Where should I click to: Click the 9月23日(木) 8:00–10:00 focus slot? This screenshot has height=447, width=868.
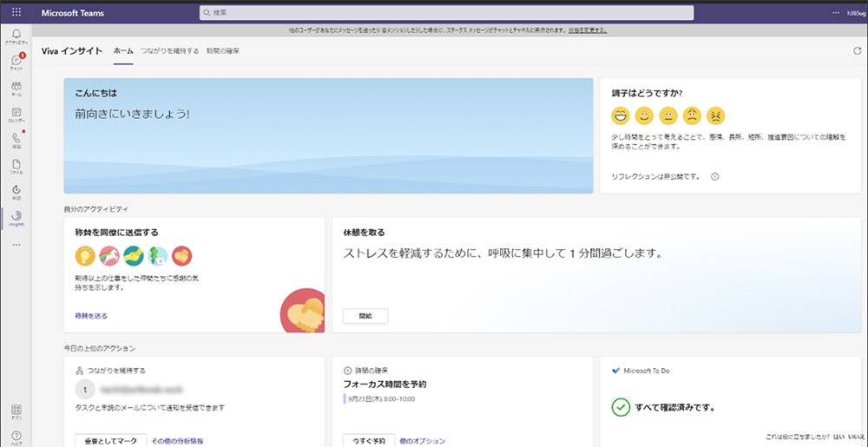pos(379,399)
